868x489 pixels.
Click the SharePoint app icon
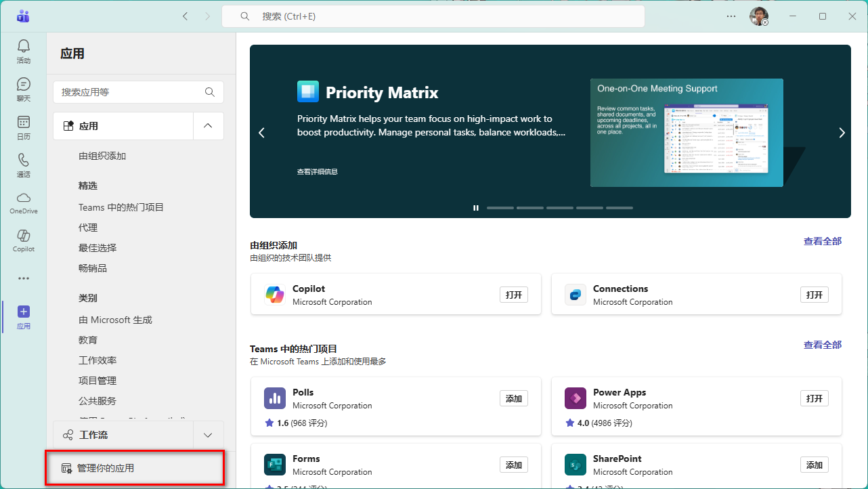click(576, 465)
